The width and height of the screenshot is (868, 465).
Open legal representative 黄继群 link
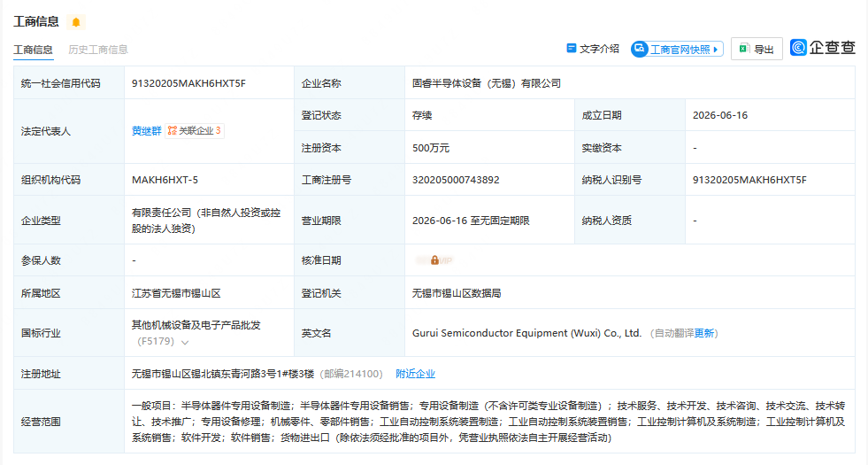147,131
